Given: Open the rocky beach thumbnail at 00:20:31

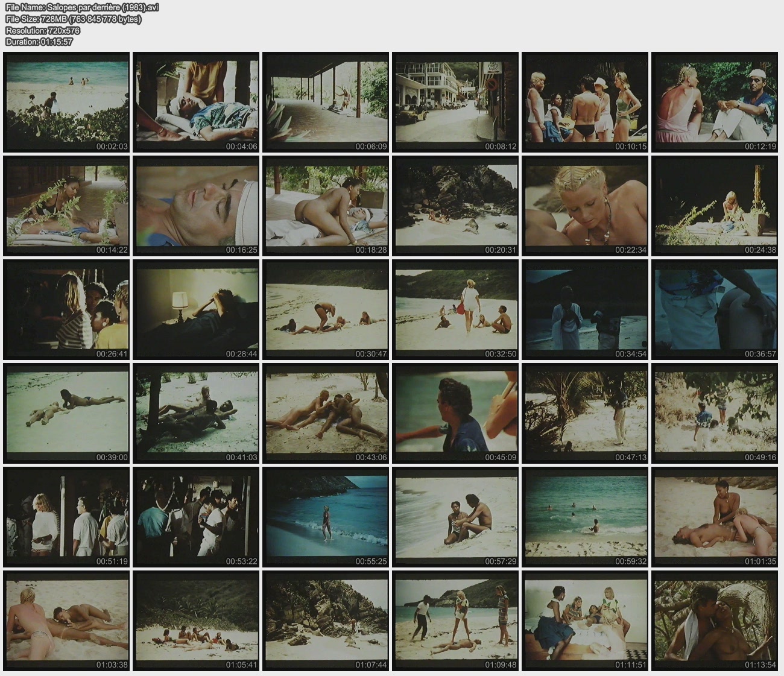Looking at the screenshot, I should (x=455, y=206).
